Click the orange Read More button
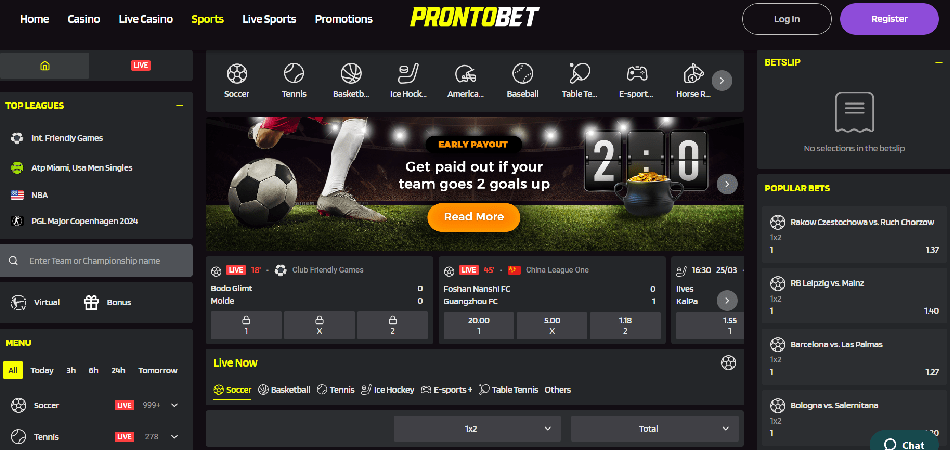Viewport: 950px width, 450px height. [474, 217]
